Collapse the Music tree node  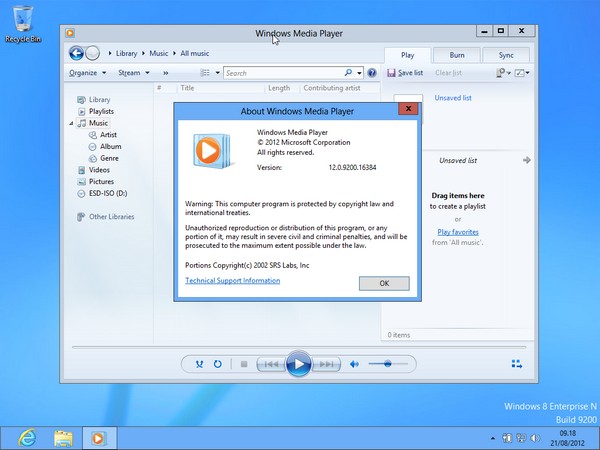pyautogui.click(x=71, y=123)
